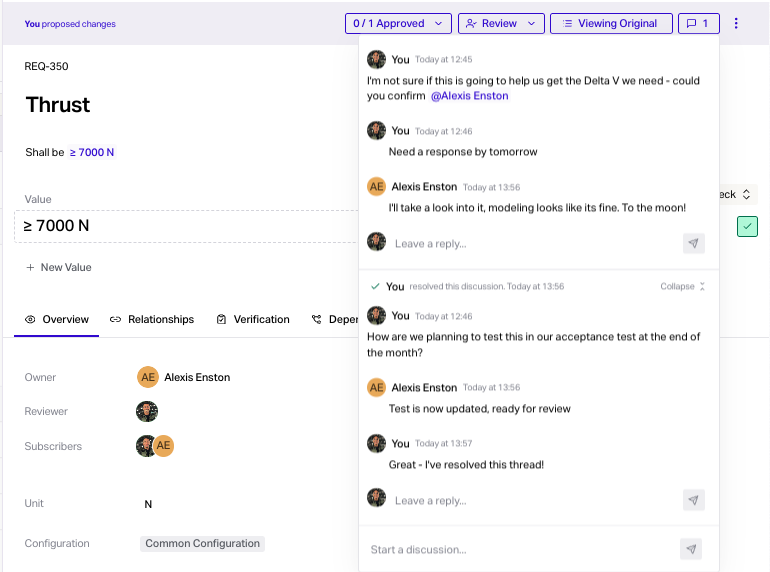Send reply in Alexis Enston's Delta V thread
Screen dimensions: 770x572
694,243
